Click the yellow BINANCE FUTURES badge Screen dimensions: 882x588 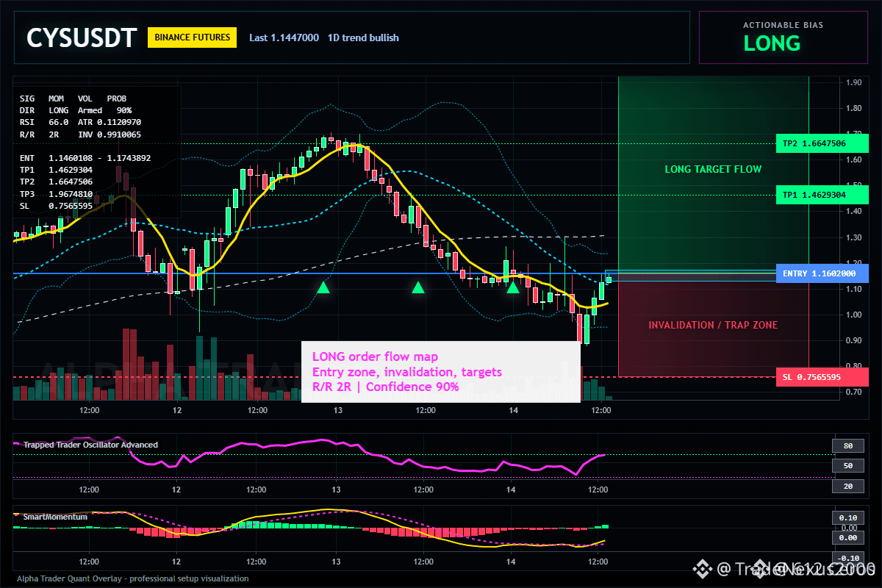pyautogui.click(x=192, y=37)
